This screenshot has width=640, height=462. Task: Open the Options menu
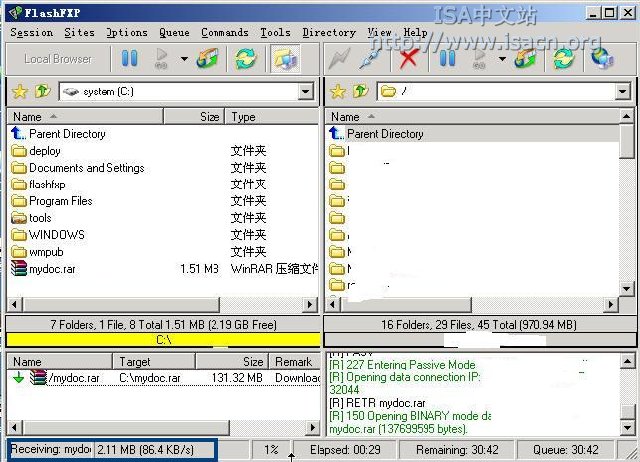coord(127,32)
